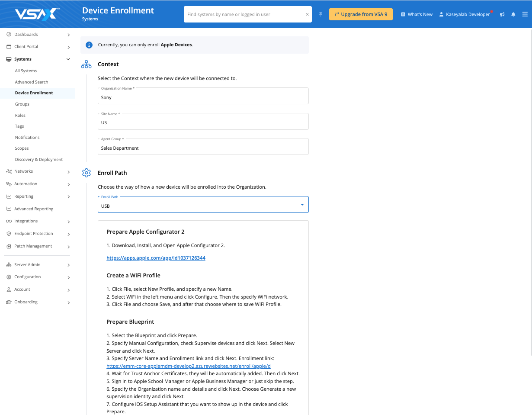Open the Apple Configurator app store link
Screen dimensions: 532x415
pos(156,258)
